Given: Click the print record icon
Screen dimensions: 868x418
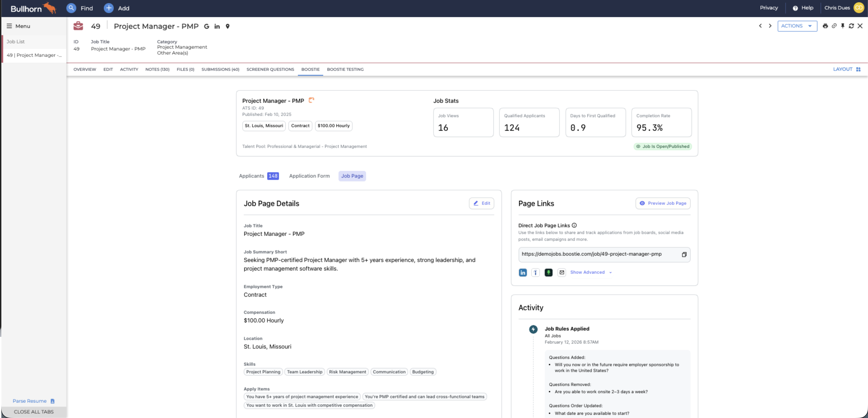Looking at the screenshot, I should point(825,26).
